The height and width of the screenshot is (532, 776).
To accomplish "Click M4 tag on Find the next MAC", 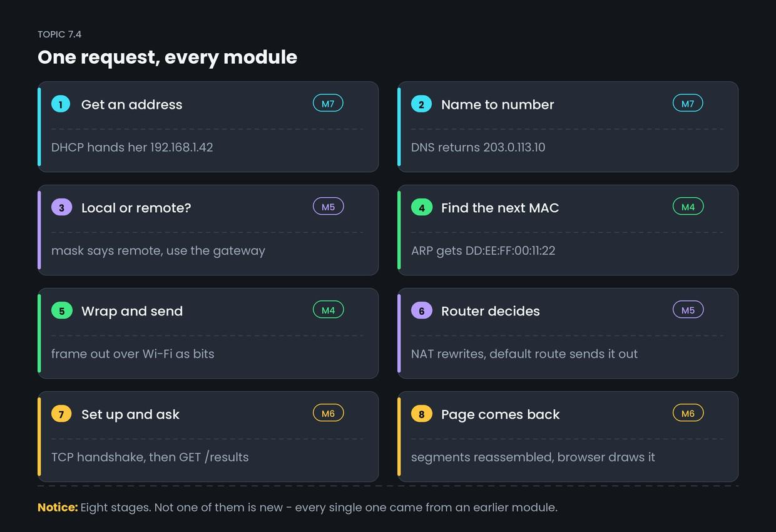I will pyautogui.click(x=688, y=207).
